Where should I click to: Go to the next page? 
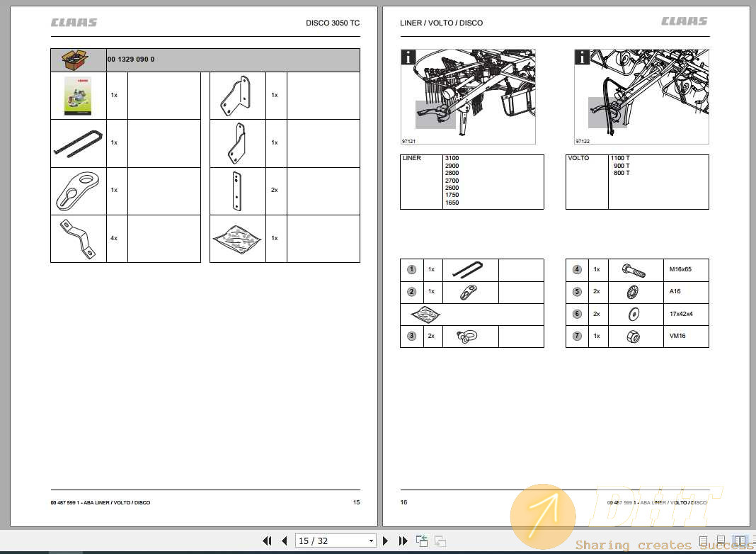point(385,541)
